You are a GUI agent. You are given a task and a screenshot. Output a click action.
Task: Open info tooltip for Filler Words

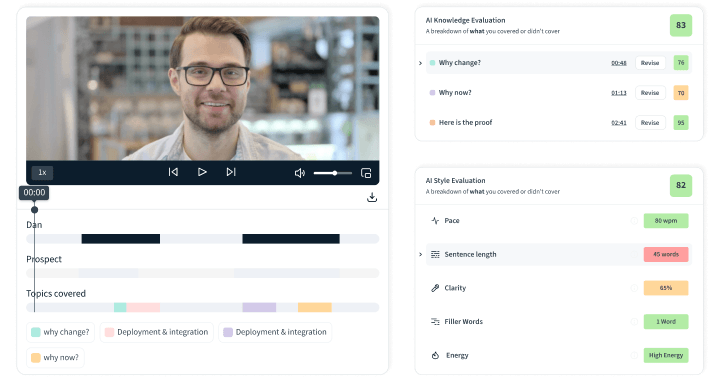634,322
